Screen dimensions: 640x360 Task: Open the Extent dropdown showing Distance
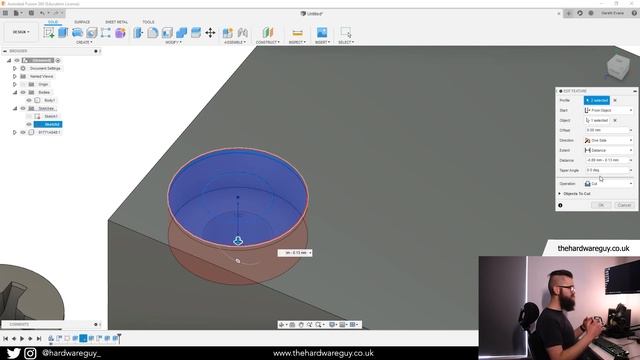[x=608, y=150]
